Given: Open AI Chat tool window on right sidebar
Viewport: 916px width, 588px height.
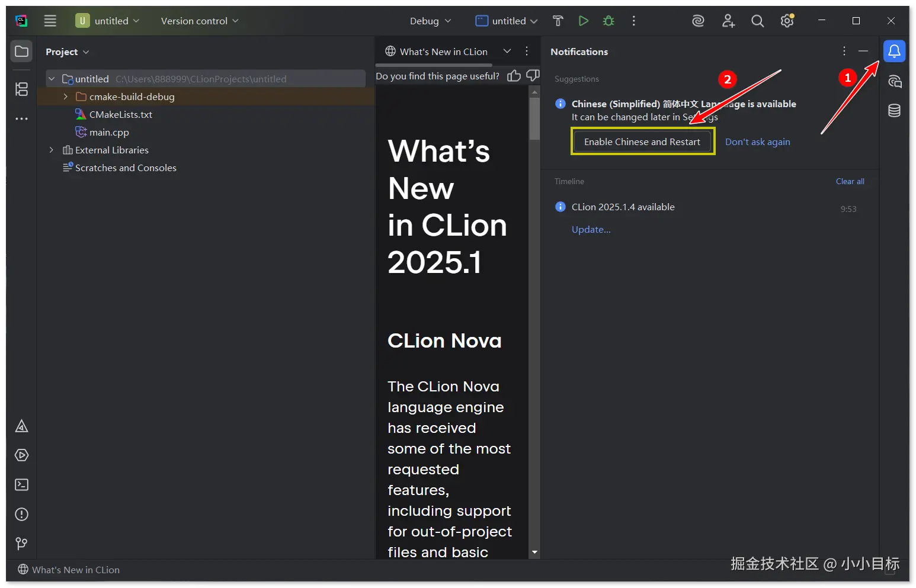Looking at the screenshot, I should (894, 81).
